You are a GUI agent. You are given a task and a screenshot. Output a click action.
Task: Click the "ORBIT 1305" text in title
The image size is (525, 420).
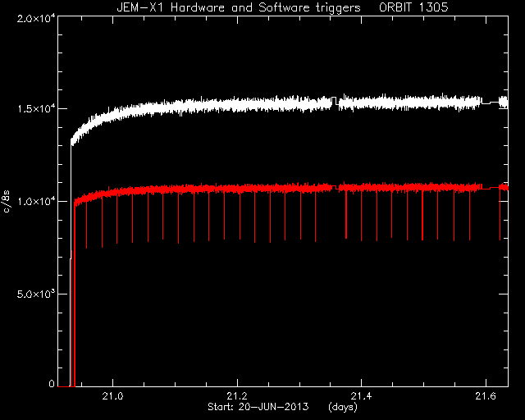coord(413,7)
